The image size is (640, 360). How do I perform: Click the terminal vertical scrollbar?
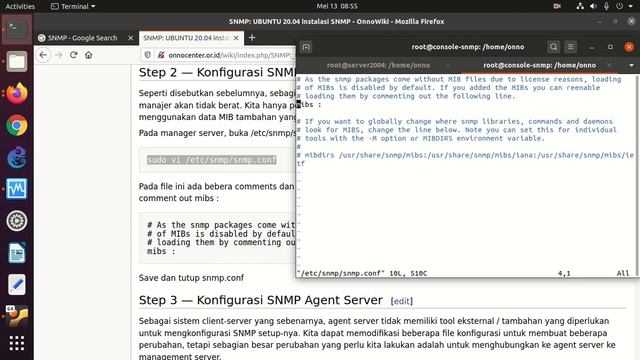click(637, 176)
